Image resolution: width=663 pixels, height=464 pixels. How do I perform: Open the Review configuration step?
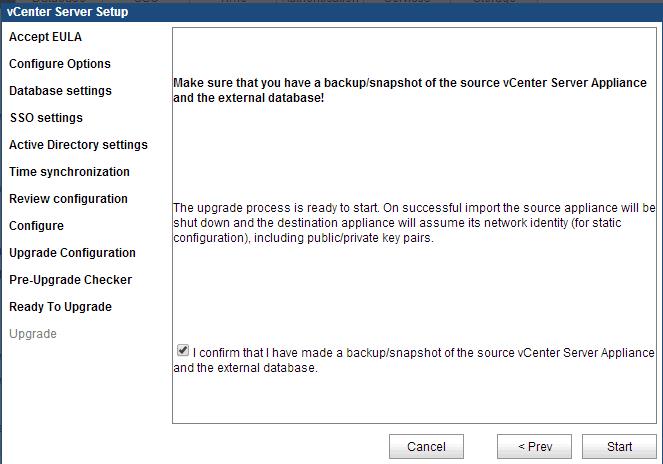point(68,199)
